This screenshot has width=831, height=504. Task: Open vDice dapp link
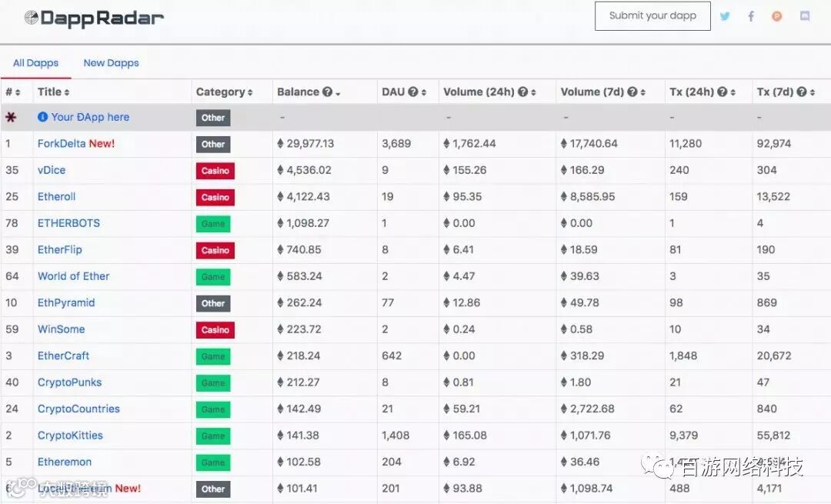52,170
